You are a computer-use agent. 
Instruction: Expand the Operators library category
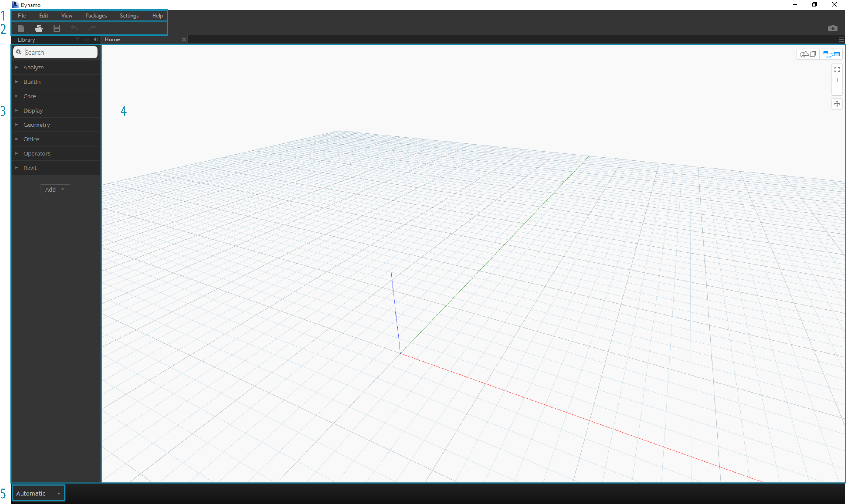click(16, 153)
